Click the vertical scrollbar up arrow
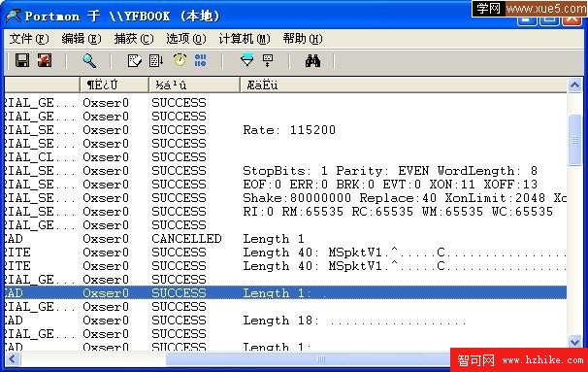 574,85
